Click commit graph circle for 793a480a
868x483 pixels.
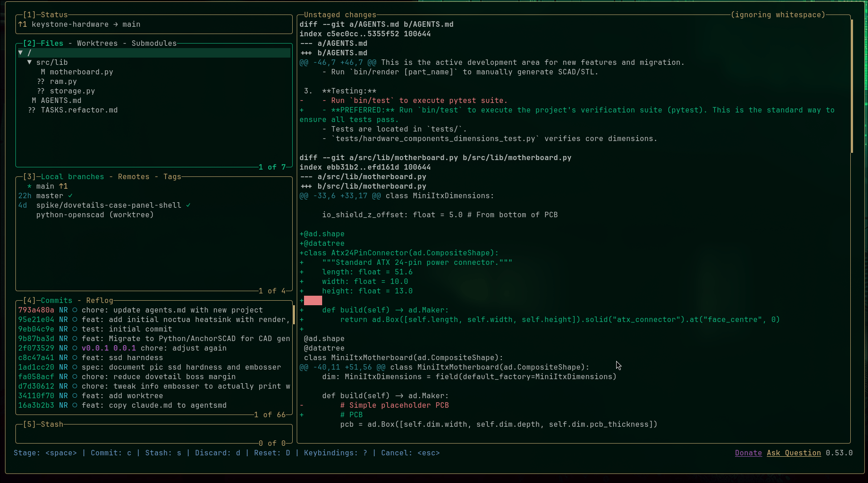pyautogui.click(x=75, y=310)
